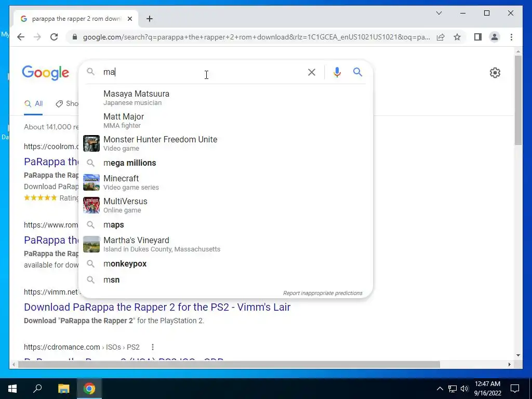Go to the Google logo homepage
The image size is (532, 399).
[46, 73]
